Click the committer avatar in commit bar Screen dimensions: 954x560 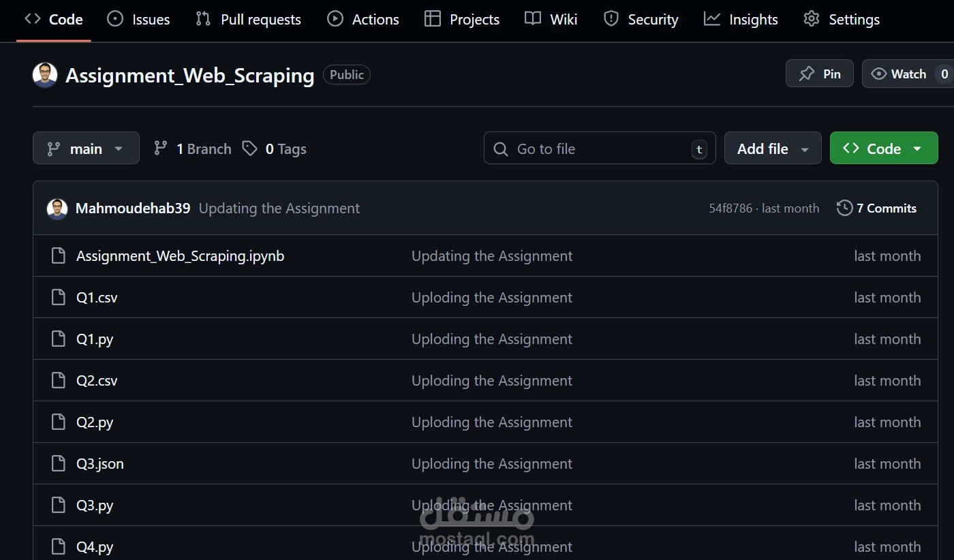(57, 208)
